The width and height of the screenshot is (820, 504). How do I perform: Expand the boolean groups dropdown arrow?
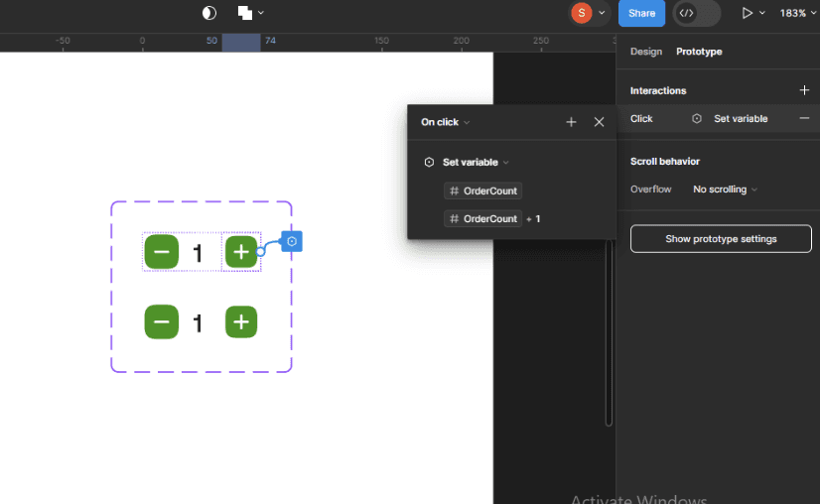[x=261, y=13]
